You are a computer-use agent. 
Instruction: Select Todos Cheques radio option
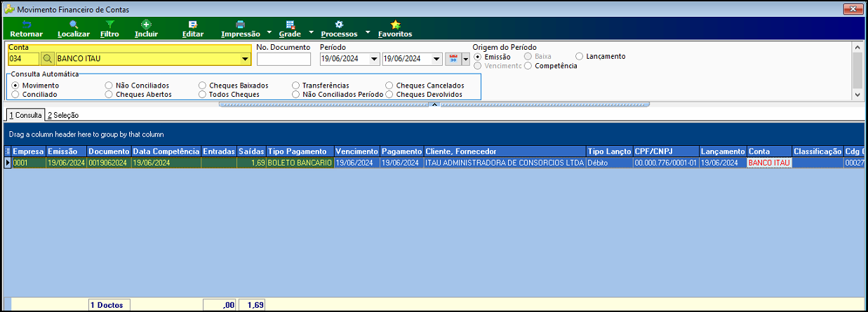coord(203,94)
